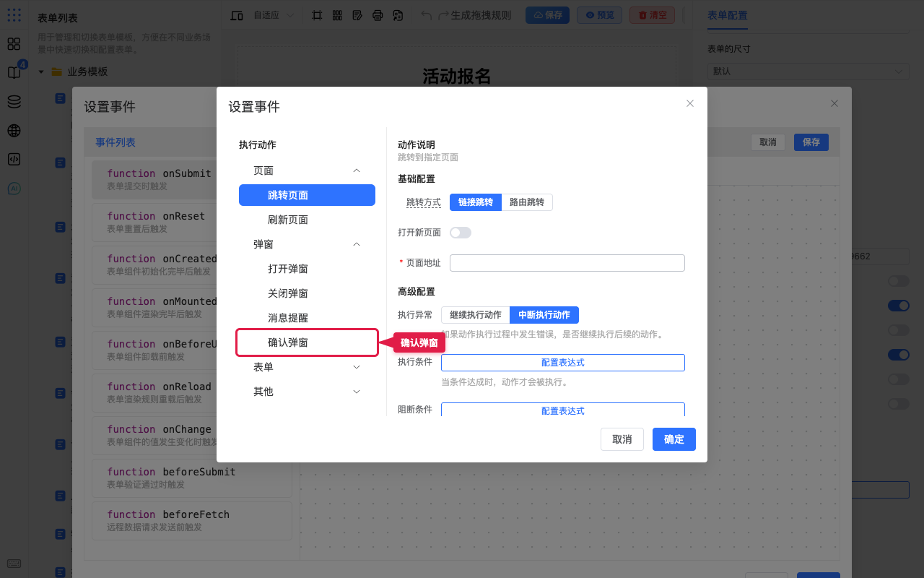Click the dotted app logo icon

coord(14,14)
